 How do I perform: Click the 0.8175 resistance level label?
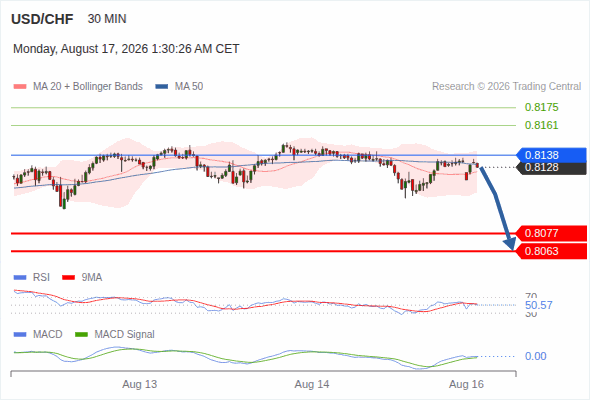541,107
